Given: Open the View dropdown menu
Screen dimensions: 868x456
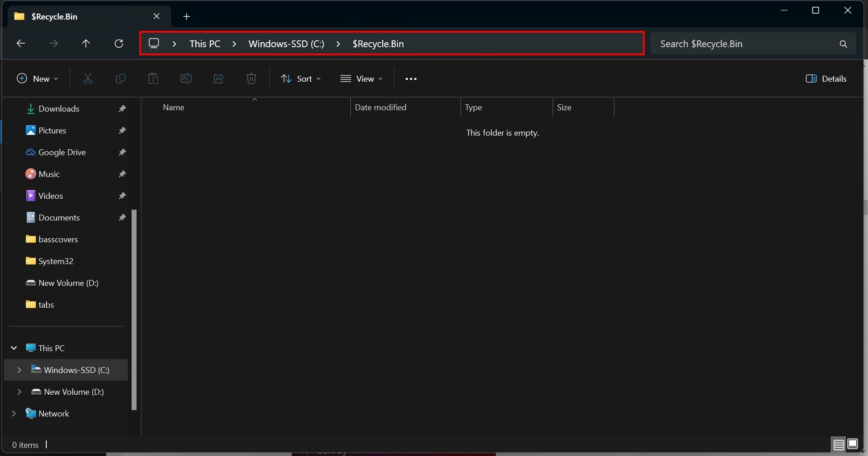Looking at the screenshot, I should coord(361,79).
